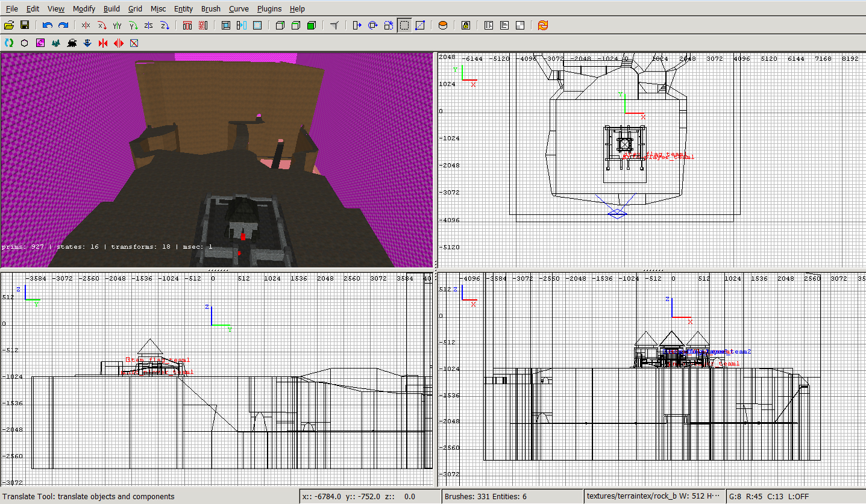The image size is (866, 504).
Task: Click the Save floppy disk icon
Action: [25, 25]
